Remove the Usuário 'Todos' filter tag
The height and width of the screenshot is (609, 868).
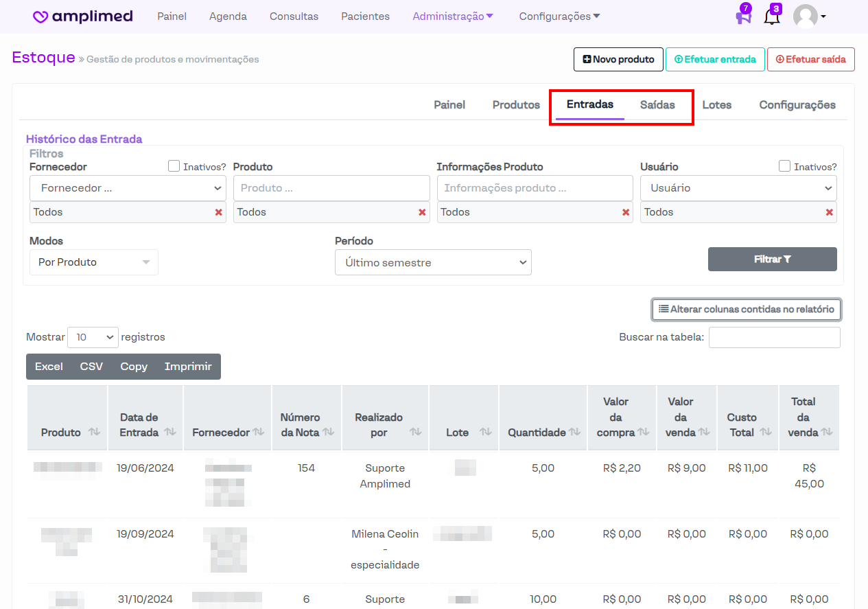[830, 213]
